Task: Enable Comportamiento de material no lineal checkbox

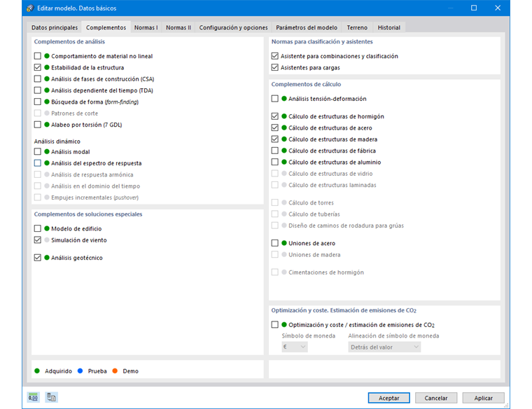Action: 38,56
